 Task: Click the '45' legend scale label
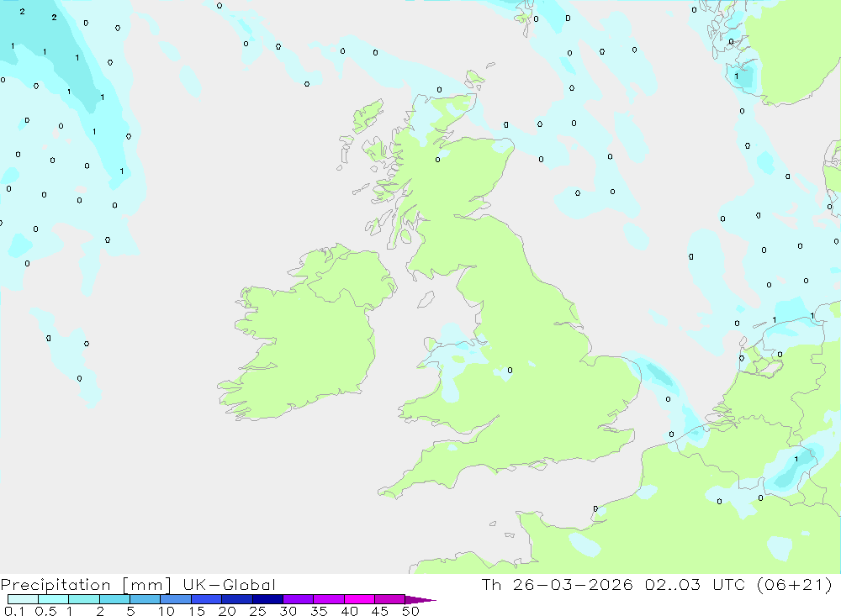tap(380, 611)
